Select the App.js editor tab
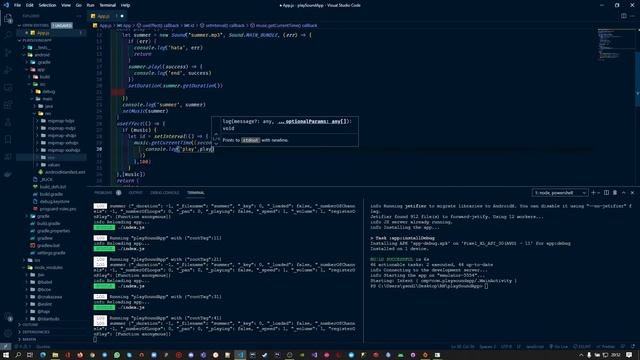 click(107, 16)
